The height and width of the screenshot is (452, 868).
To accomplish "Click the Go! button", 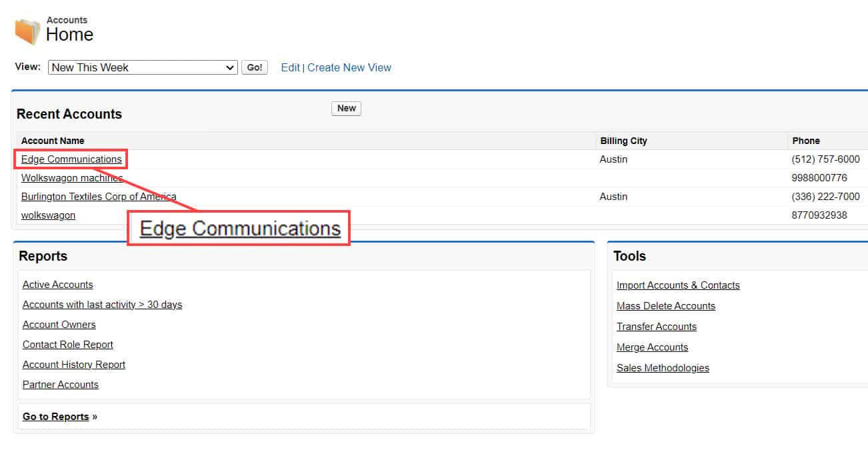I will coord(255,67).
